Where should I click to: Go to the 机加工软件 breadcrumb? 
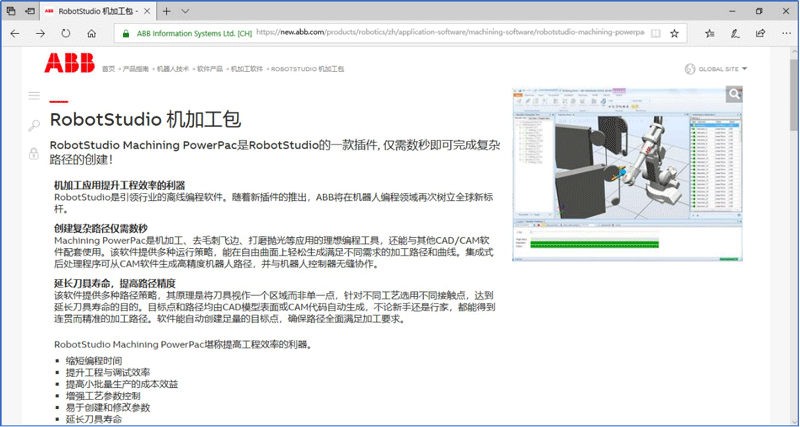[247, 70]
